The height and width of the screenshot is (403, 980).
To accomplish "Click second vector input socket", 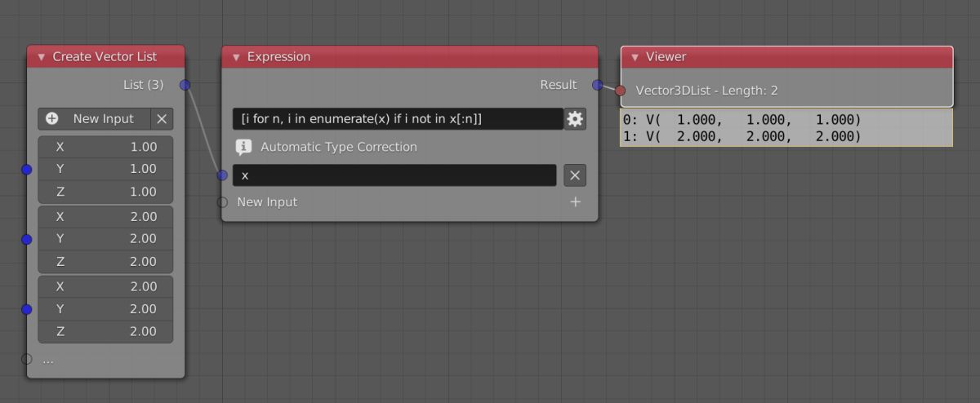I will point(26,239).
